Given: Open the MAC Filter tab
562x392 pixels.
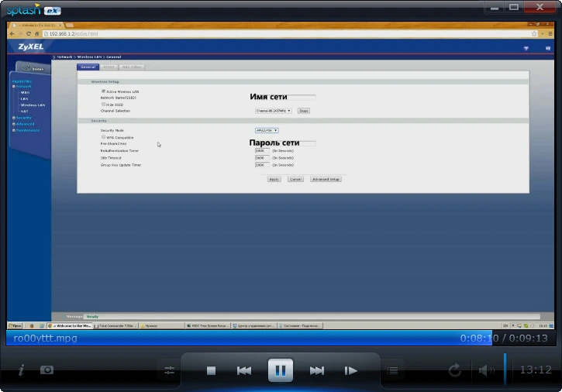Looking at the screenshot, I should click(132, 67).
